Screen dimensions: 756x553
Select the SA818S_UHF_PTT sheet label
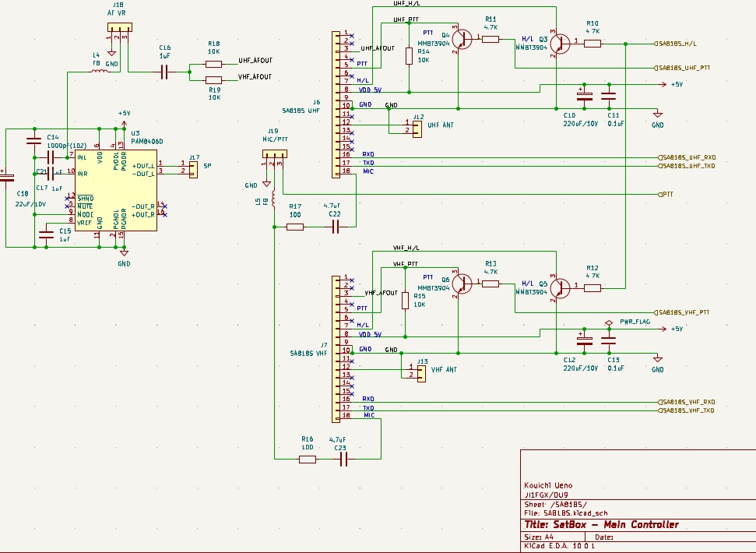tap(682, 68)
